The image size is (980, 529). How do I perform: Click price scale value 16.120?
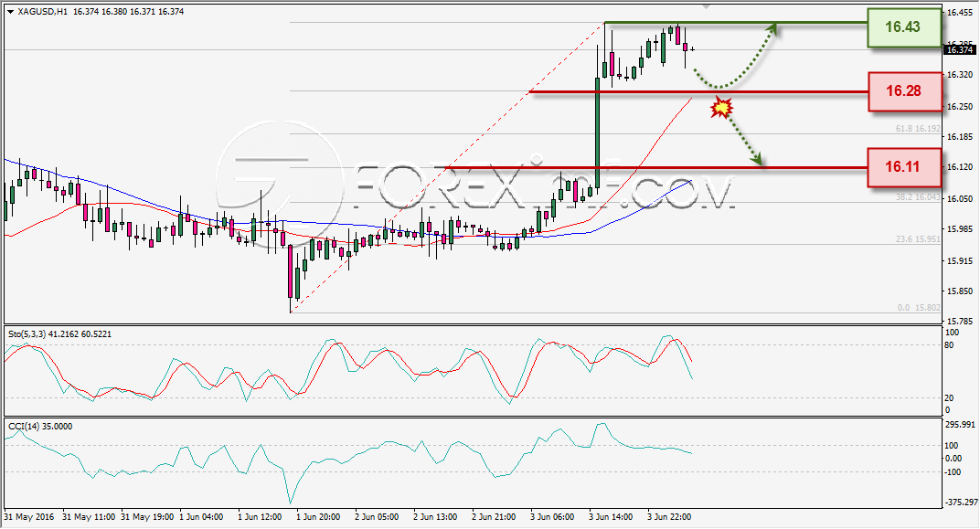[959, 167]
